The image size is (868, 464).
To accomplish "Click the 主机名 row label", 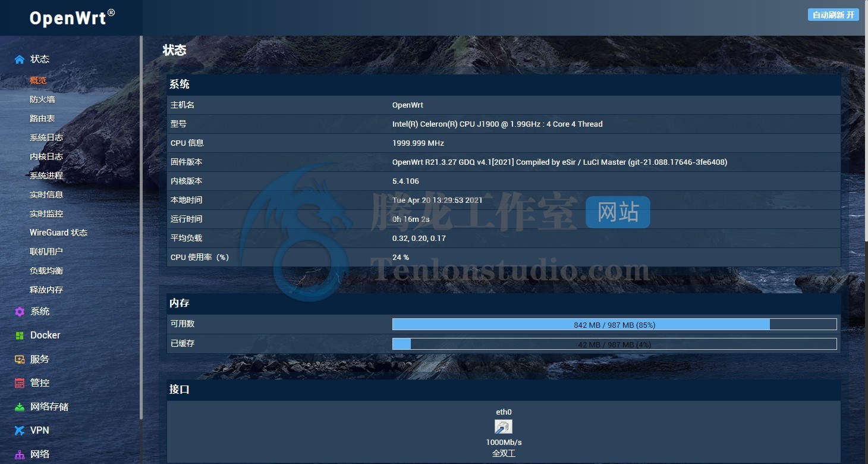I will (183, 105).
